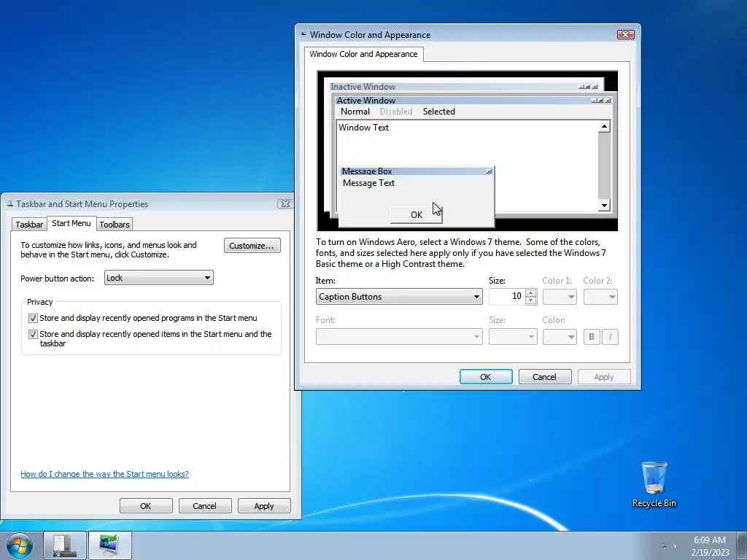This screenshot has height=560, width=747.
Task: Click Cancel in Taskbar Properties window
Action: coord(205,506)
